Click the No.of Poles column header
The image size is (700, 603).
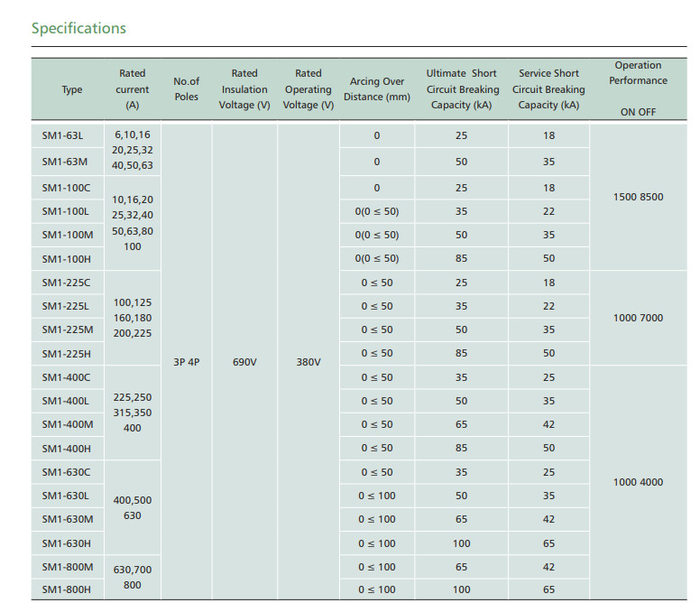coord(186,88)
